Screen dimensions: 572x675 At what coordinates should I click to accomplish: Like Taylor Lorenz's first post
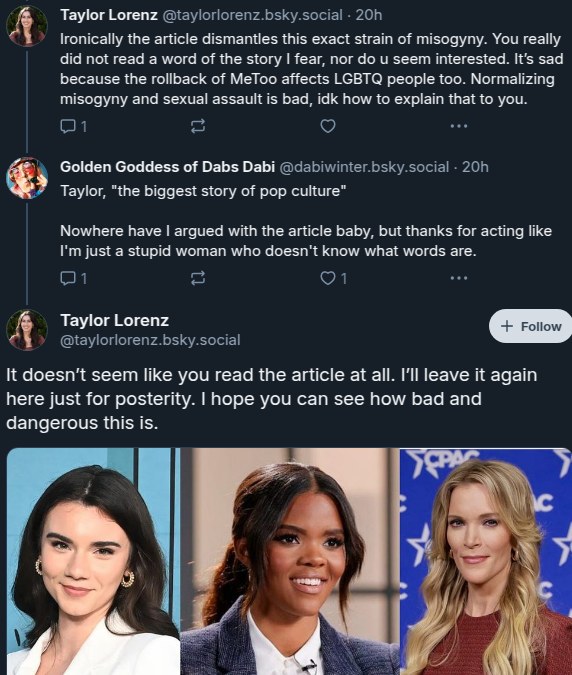[328, 126]
